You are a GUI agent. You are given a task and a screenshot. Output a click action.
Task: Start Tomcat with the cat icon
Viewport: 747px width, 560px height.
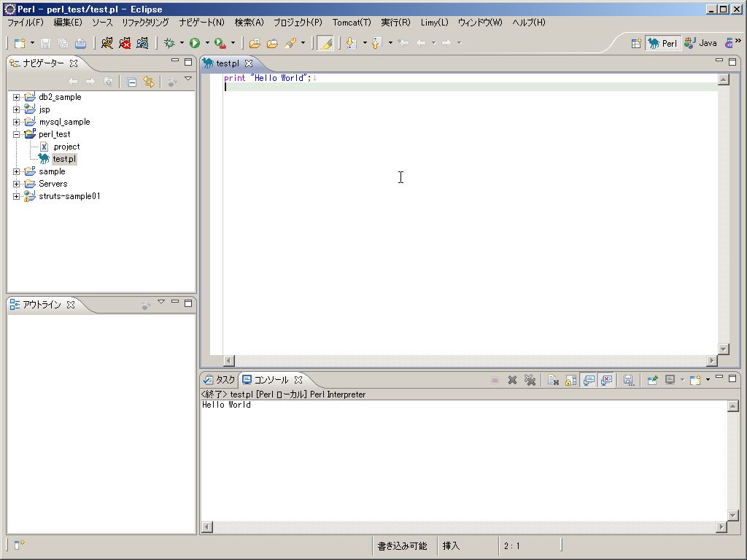pos(107,43)
